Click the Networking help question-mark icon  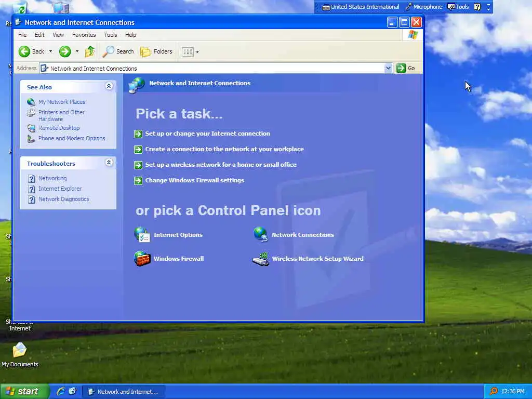(x=32, y=179)
